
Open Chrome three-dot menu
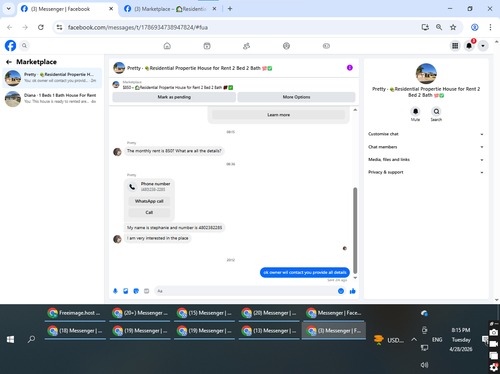tap(490, 27)
